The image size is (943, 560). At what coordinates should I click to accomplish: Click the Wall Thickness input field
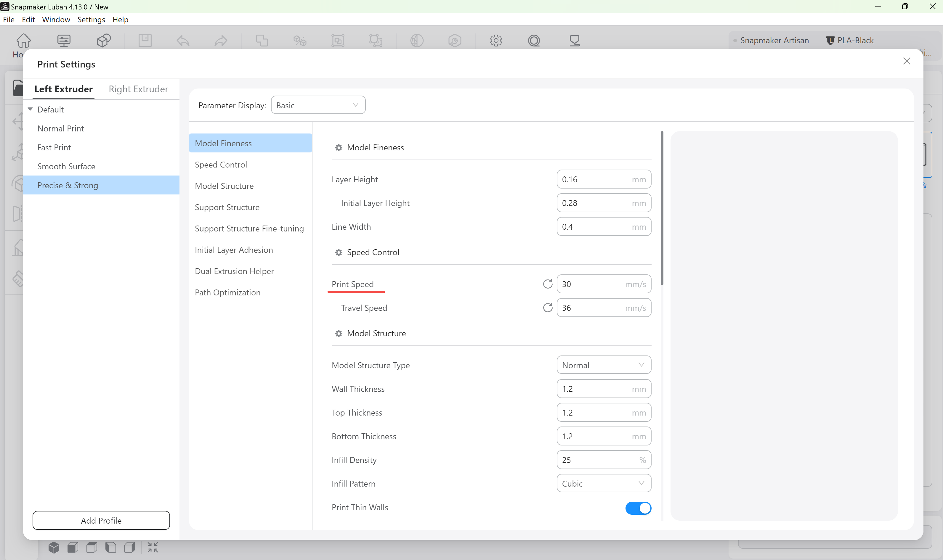604,389
